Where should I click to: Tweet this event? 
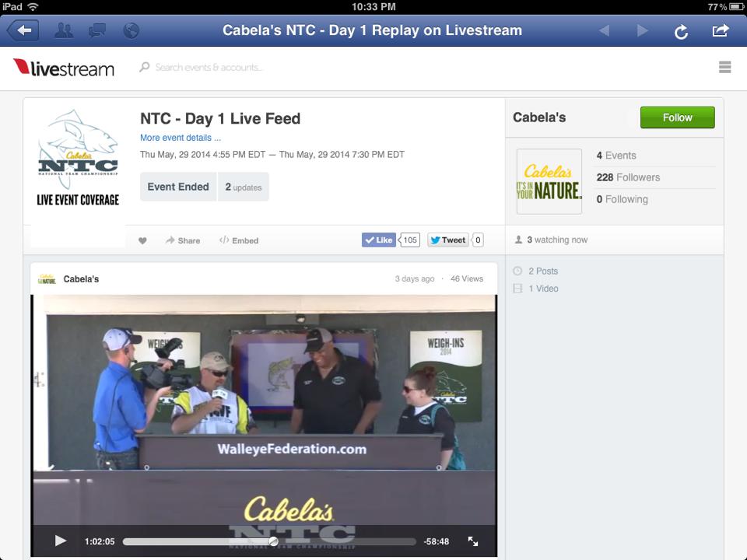coord(448,240)
